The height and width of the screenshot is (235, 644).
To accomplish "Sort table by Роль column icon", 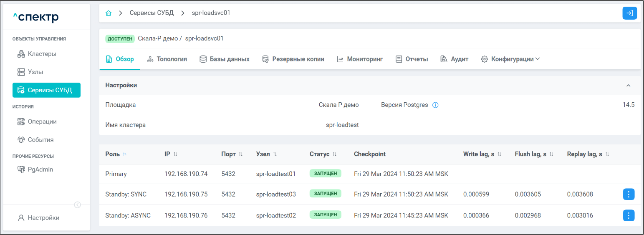I will 125,154.
